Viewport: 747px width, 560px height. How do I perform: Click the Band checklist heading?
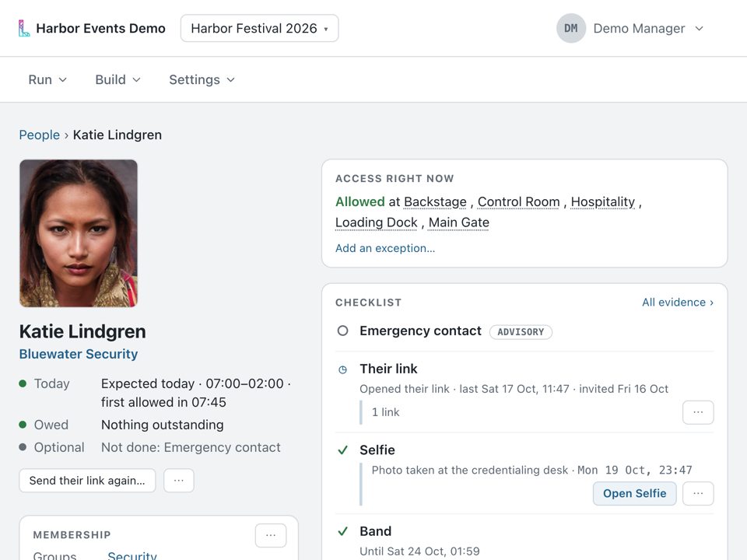pyautogui.click(x=375, y=531)
